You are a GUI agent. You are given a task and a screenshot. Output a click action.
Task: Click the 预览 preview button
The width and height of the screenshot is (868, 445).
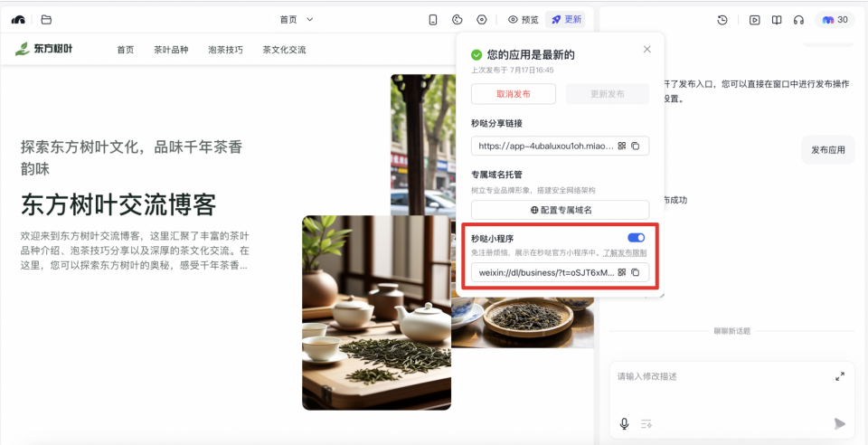[524, 20]
